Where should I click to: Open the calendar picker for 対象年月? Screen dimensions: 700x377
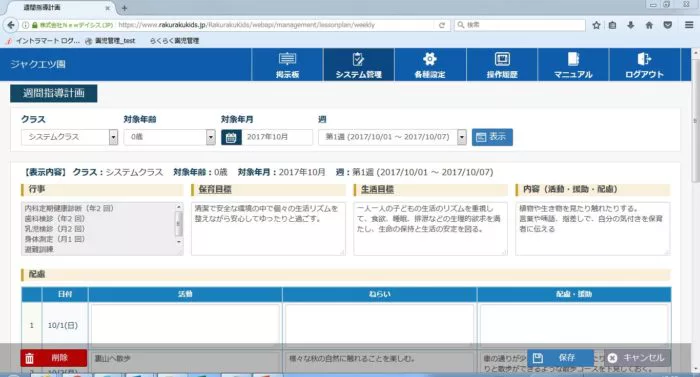click(231, 137)
